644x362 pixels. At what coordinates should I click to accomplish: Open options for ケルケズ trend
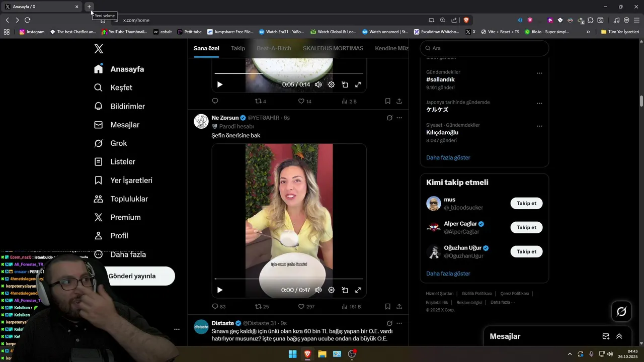point(539,104)
